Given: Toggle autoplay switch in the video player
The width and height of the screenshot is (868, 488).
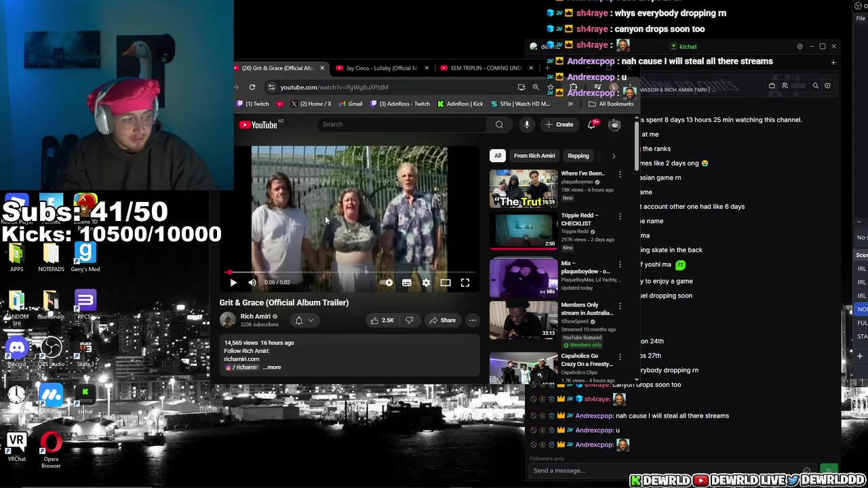Looking at the screenshot, I should pos(388,283).
